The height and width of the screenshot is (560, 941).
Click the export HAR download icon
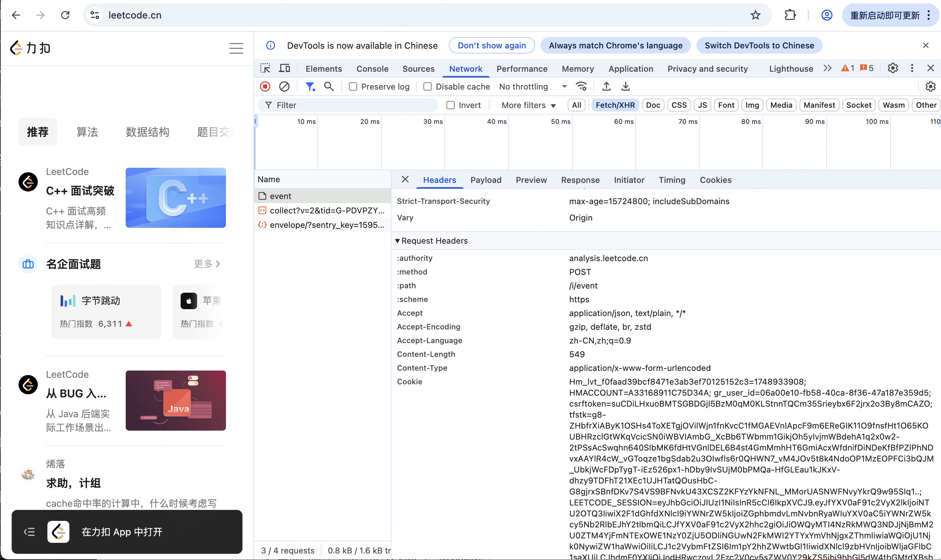625,87
